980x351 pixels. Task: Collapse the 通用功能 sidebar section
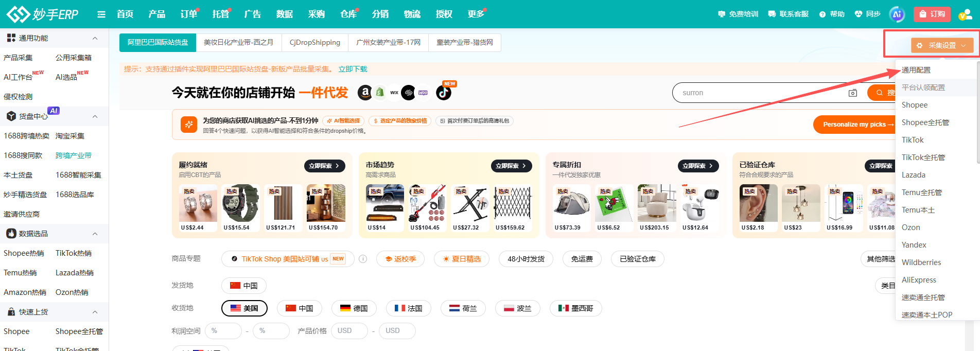point(95,38)
